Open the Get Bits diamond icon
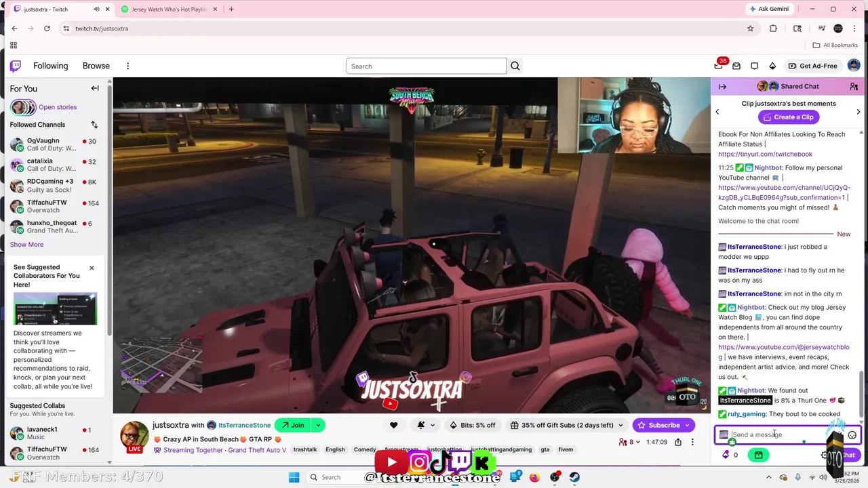This screenshot has width=868, height=488. 772,66
